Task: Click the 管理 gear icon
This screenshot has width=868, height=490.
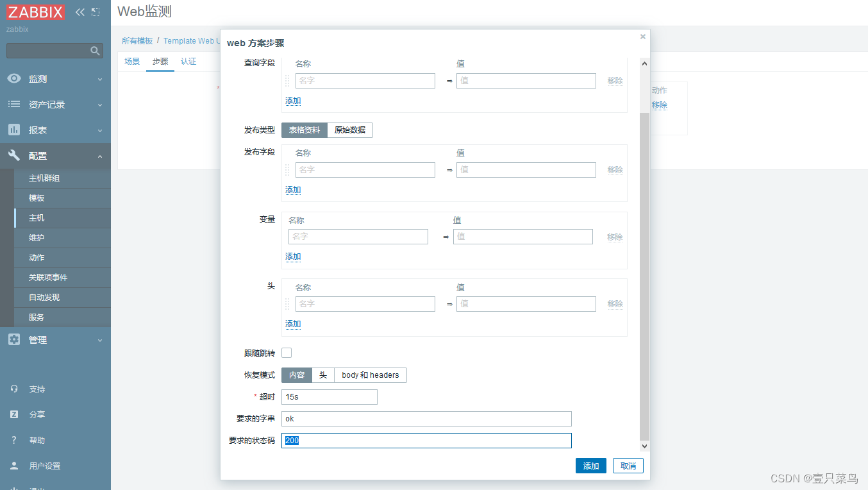Action: tap(14, 340)
